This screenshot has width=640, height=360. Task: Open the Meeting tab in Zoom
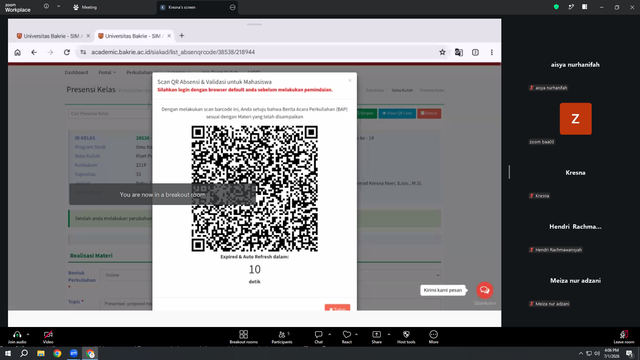[85, 7]
